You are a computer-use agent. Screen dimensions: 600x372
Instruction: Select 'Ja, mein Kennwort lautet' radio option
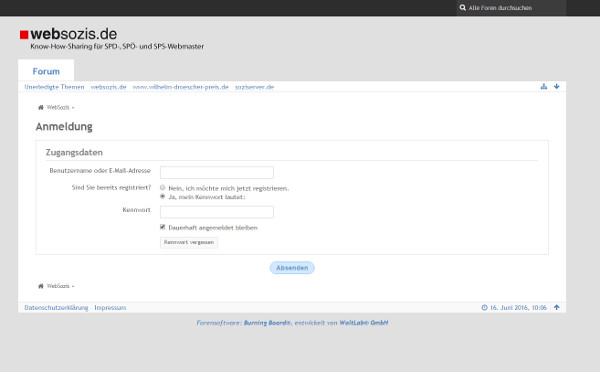click(163, 196)
